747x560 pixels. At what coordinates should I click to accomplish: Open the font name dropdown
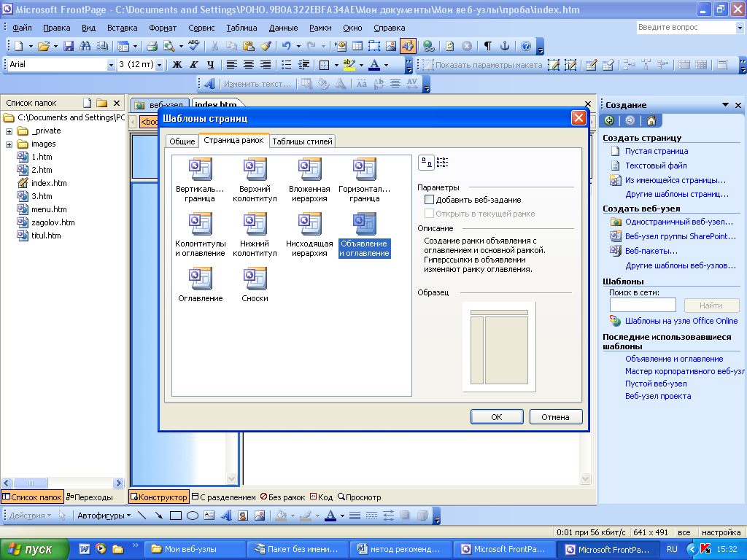click(111, 65)
